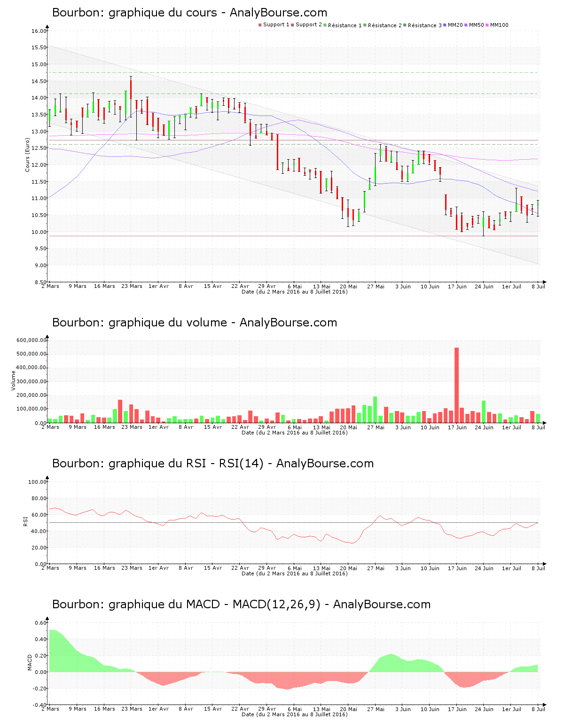Click the '-0.40' value on MACD axis
Image resolution: width=564 pixels, height=728 pixels.
click(x=40, y=705)
